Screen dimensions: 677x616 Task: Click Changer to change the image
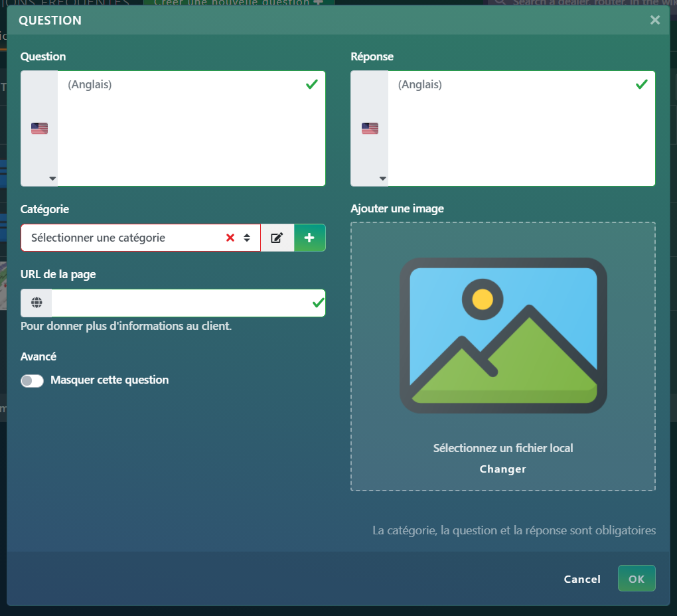click(502, 469)
